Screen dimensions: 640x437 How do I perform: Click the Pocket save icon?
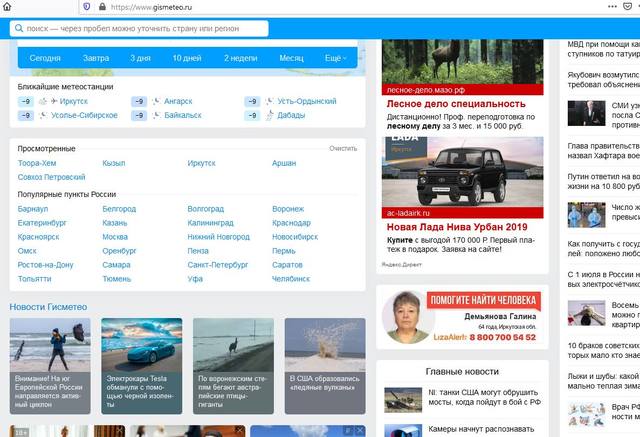628,7
